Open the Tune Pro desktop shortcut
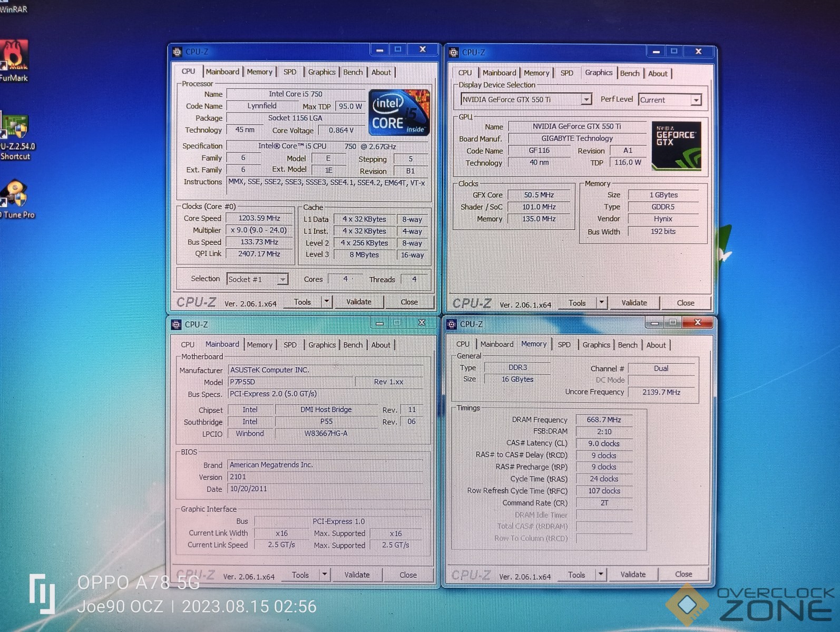Image resolution: width=840 pixels, height=632 pixels. [x=17, y=200]
